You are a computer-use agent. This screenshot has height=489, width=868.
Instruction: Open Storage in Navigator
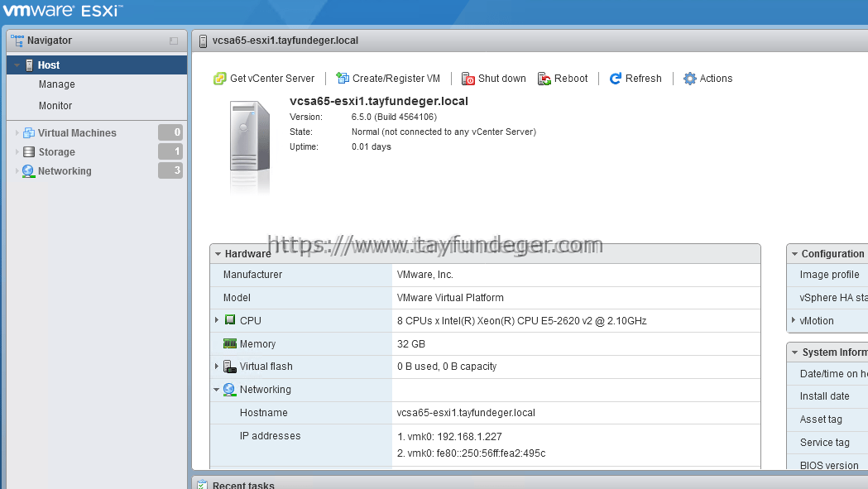click(x=56, y=151)
